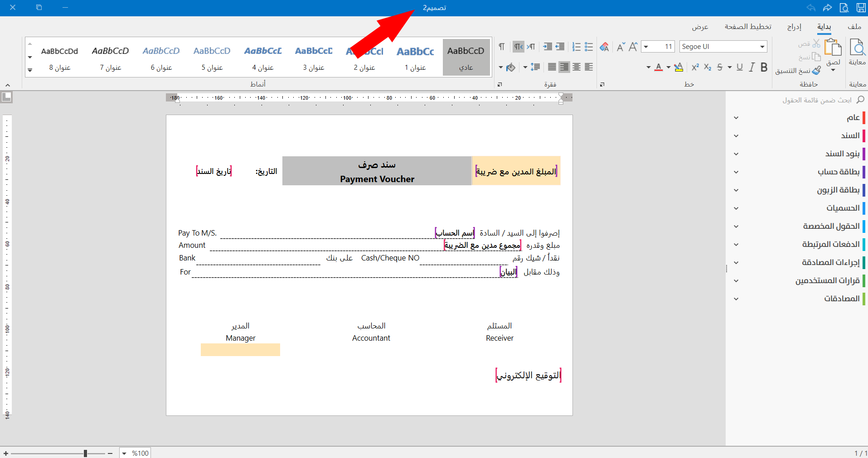868x458 pixels.
Task: Switch to the عرض ribbon tab
Action: (x=701, y=26)
